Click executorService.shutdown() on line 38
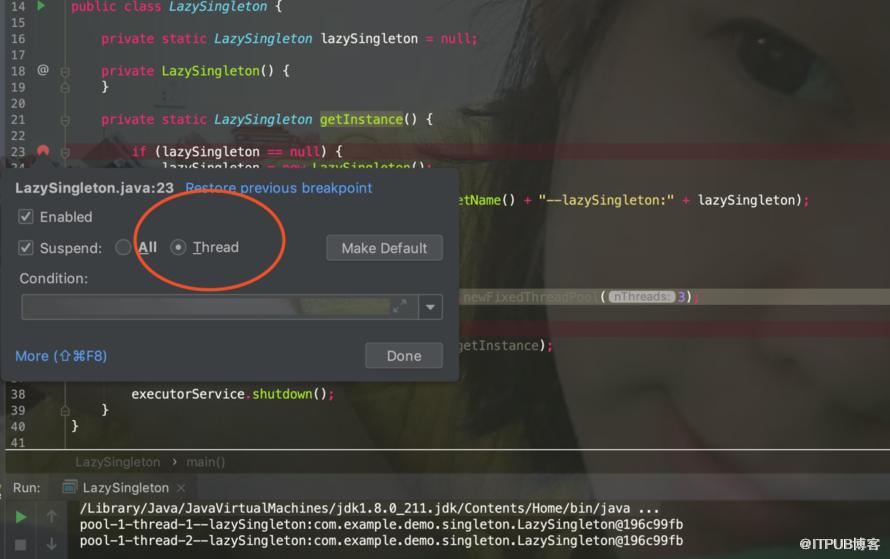Viewport: 890px width, 559px height. 232,394
